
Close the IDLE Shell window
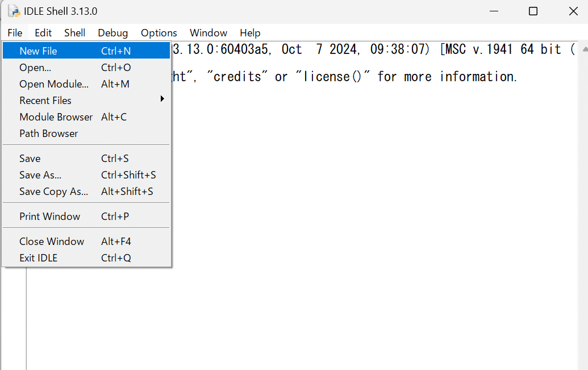(573, 11)
